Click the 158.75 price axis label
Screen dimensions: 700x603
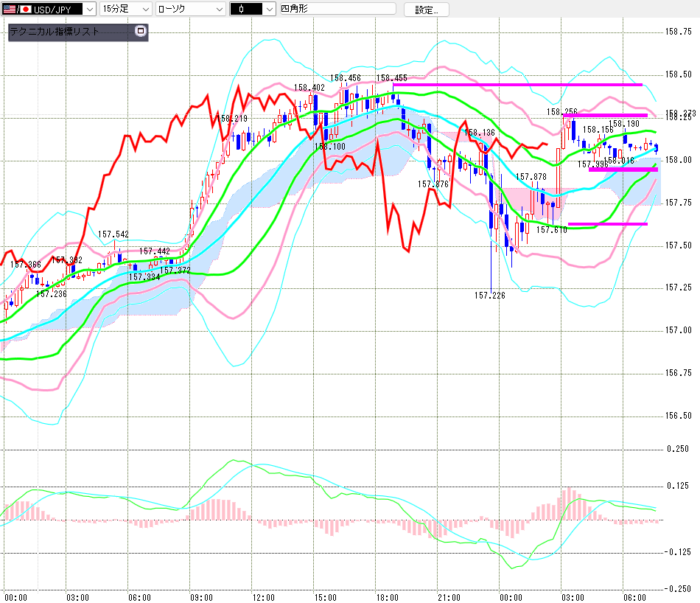pos(679,31)
